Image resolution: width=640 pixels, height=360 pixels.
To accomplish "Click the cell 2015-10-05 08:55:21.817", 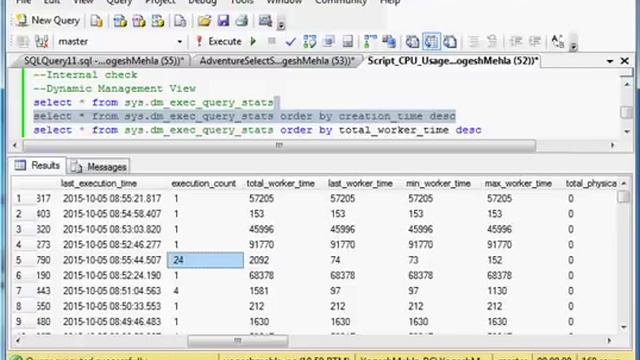I will (x=112, y=199).
